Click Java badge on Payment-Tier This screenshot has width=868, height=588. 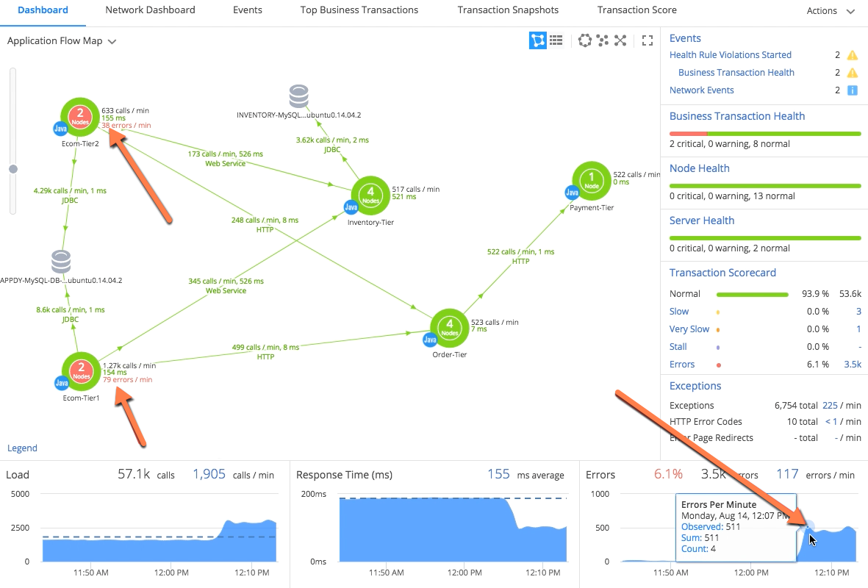[x=572, y=192]
